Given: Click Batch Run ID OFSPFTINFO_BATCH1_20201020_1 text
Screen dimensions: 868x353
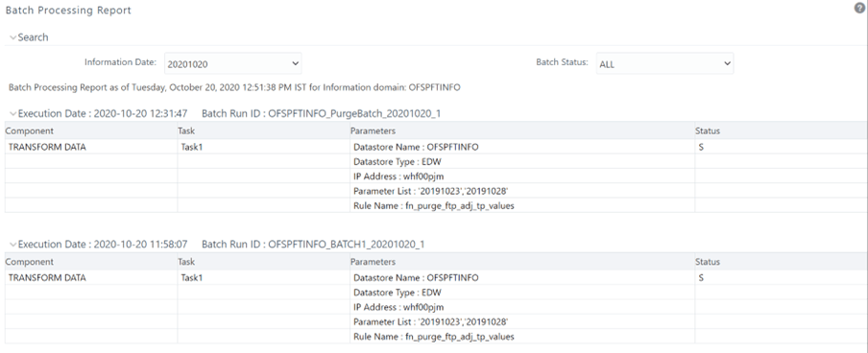Looking at the screenshot, I should 313,245.
